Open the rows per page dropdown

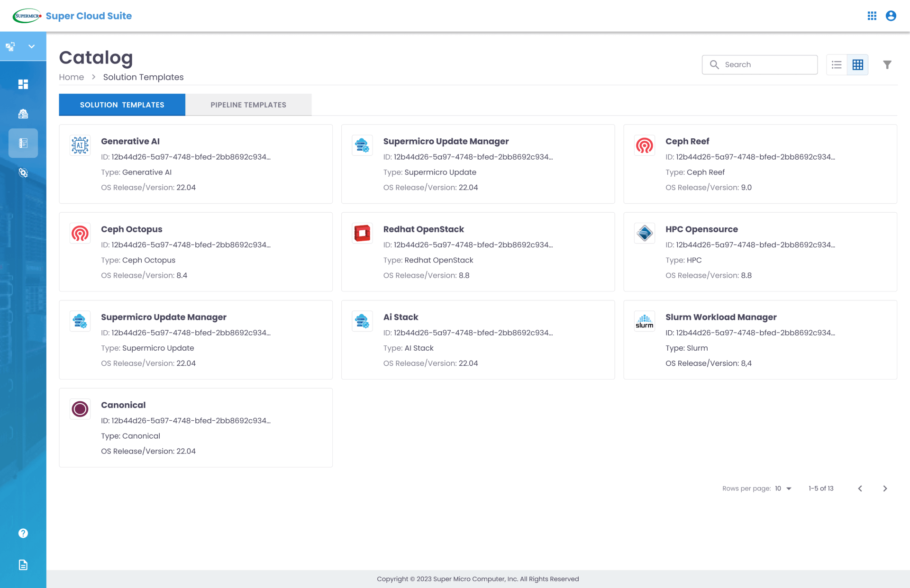(784, 488)
